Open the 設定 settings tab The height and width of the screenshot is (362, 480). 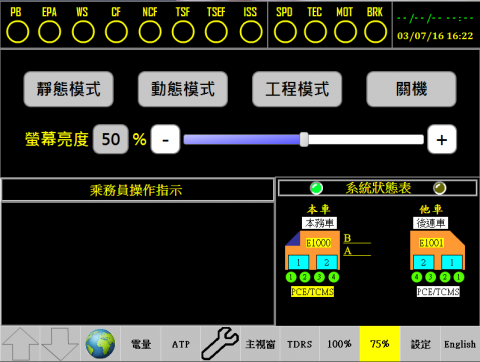[420, 344]
